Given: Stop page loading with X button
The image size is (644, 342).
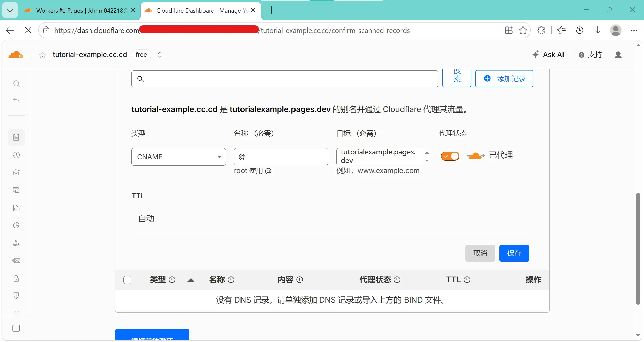Looking at the screenshot, I should pos(28,30).
